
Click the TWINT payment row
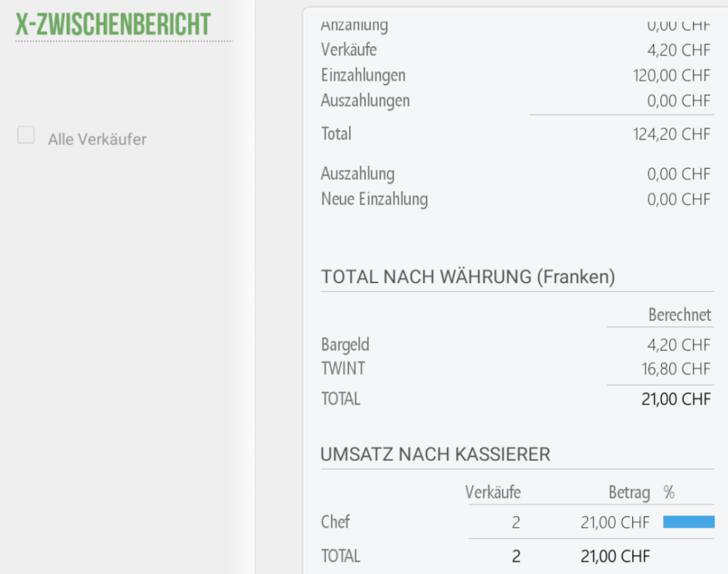(516, 368)
